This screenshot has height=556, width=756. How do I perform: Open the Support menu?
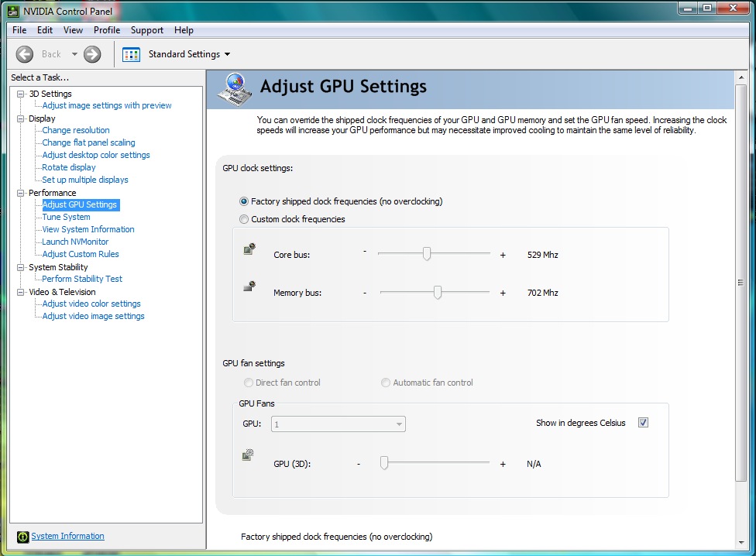(x=147, y=30)
